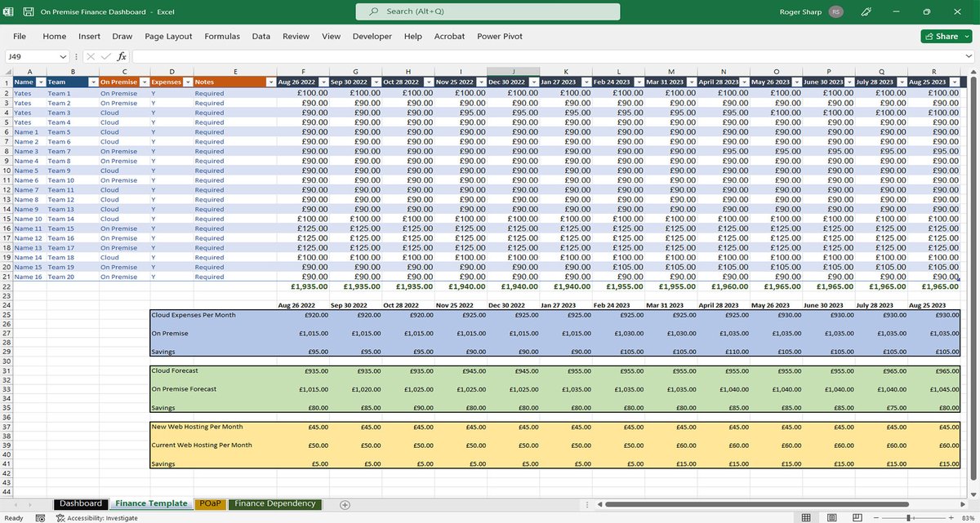This screenshot has width=980, height=523.
Task: Click the green Share button
Action: click(x=945, y=36)
